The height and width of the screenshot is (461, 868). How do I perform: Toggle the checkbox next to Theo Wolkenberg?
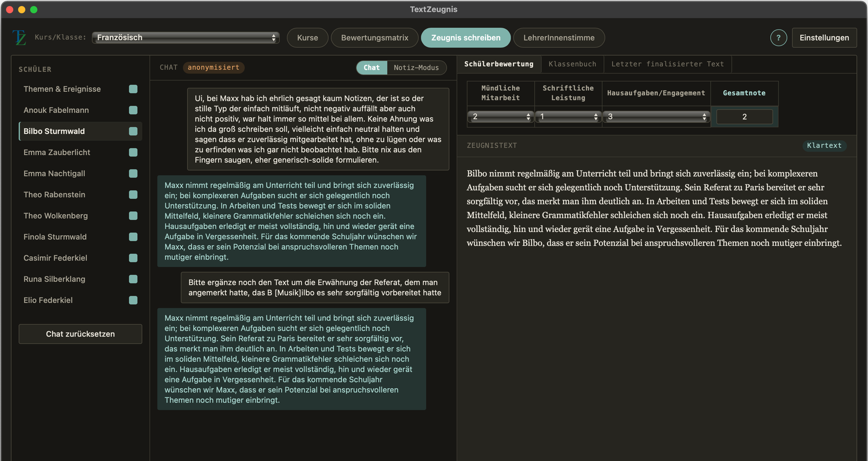coord(133,216)
